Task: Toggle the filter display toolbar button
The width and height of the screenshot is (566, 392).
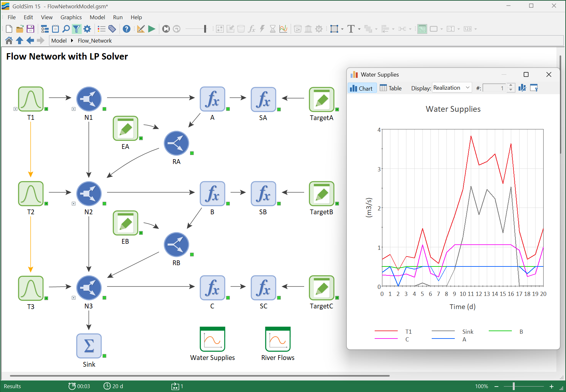Action: coord(77,29)
